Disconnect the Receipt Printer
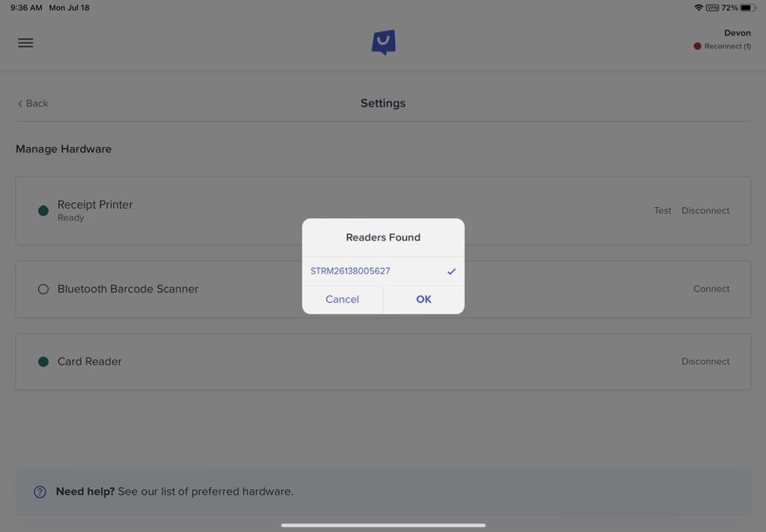Viewport: 766px width, 532px height. pyautogui.click(x=705, y=211)
